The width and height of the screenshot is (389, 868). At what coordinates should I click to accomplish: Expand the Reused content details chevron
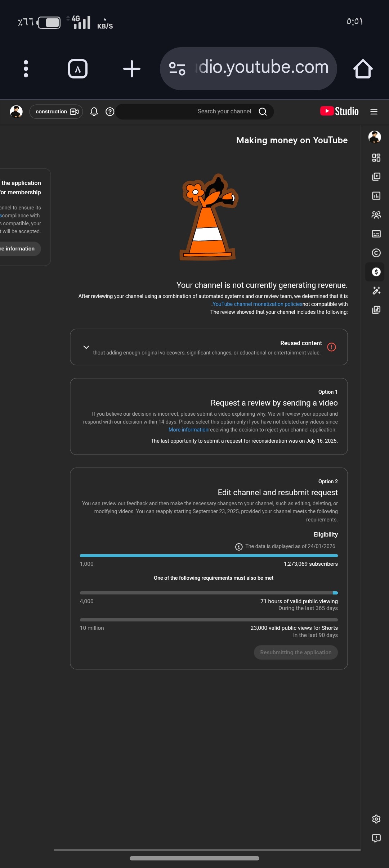point(86,347)
